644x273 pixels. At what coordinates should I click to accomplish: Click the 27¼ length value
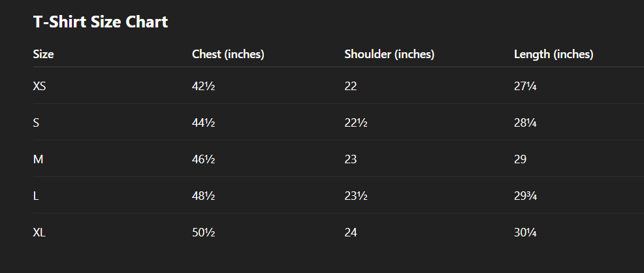click(x=525, y=86)
